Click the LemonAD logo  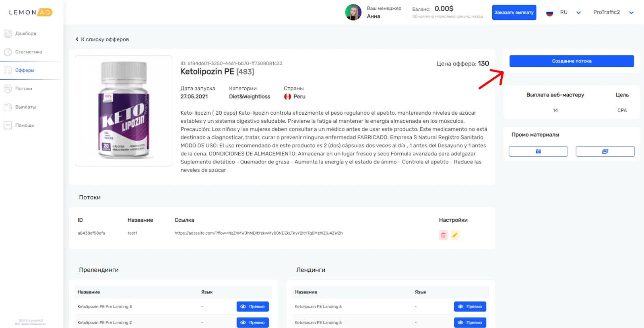(31, 12)
